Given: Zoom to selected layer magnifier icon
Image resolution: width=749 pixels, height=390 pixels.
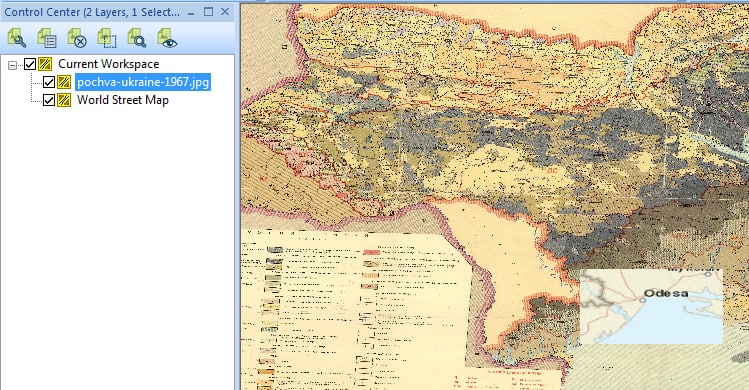Looking at the screenshot, I should 137,38.
